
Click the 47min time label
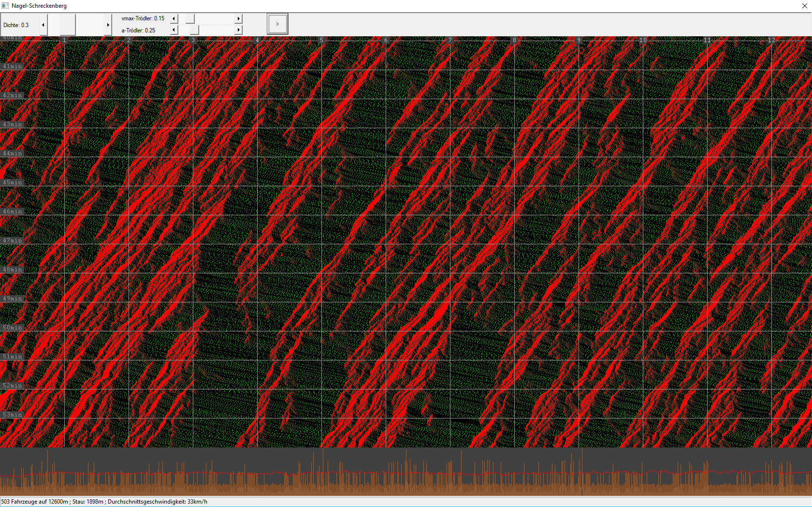point(13,240)
